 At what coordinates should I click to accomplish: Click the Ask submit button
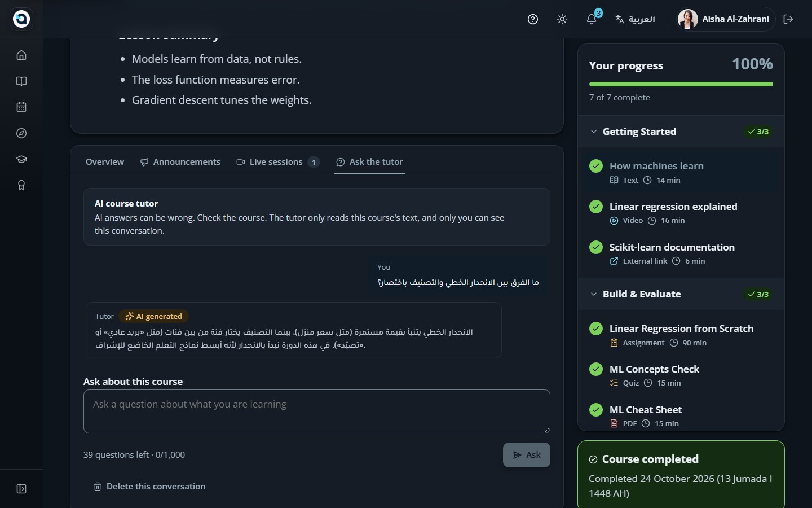coord(527,455)
